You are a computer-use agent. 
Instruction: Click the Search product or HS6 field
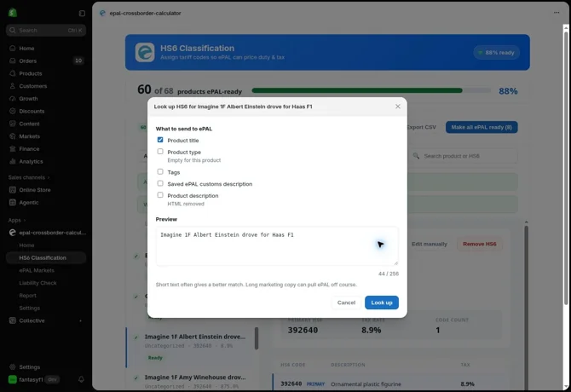coord(463,156)
